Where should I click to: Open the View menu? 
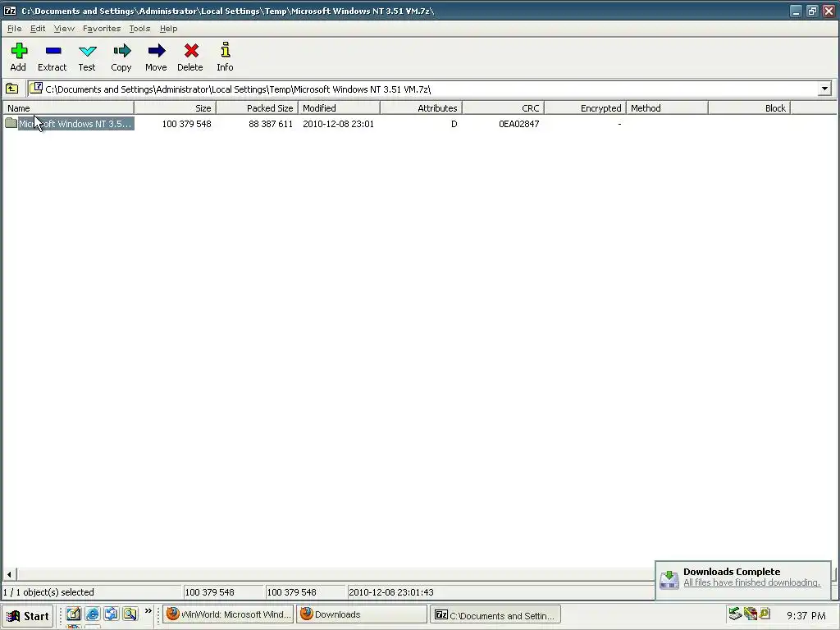[x=64, y=29]
